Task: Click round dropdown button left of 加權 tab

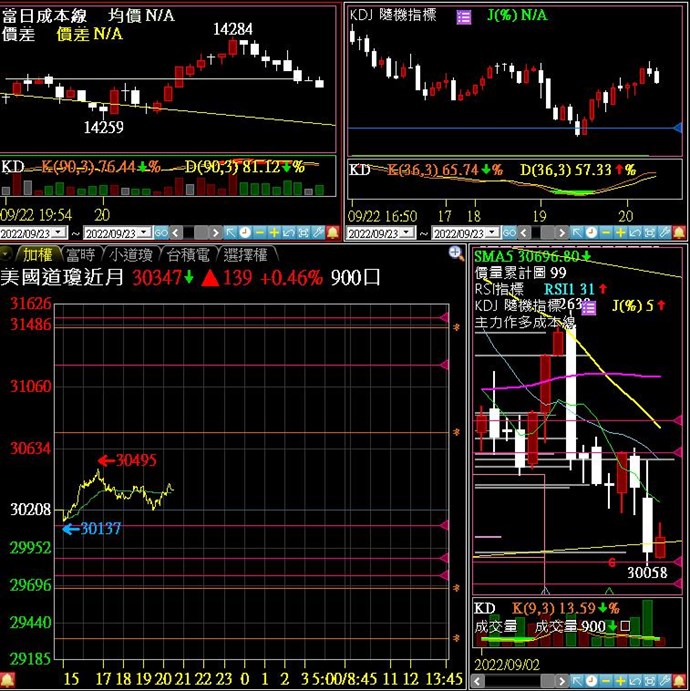Action: pos(6,255)
